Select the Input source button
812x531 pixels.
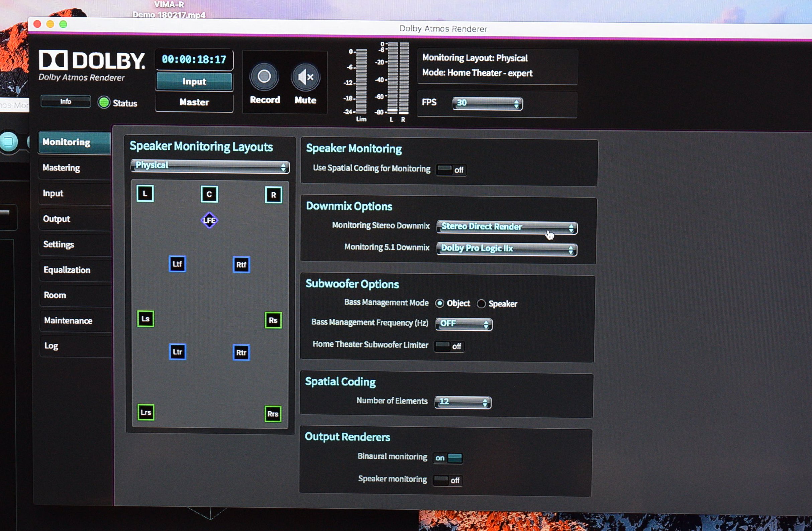pyautogui.click(x=194, y=82)
